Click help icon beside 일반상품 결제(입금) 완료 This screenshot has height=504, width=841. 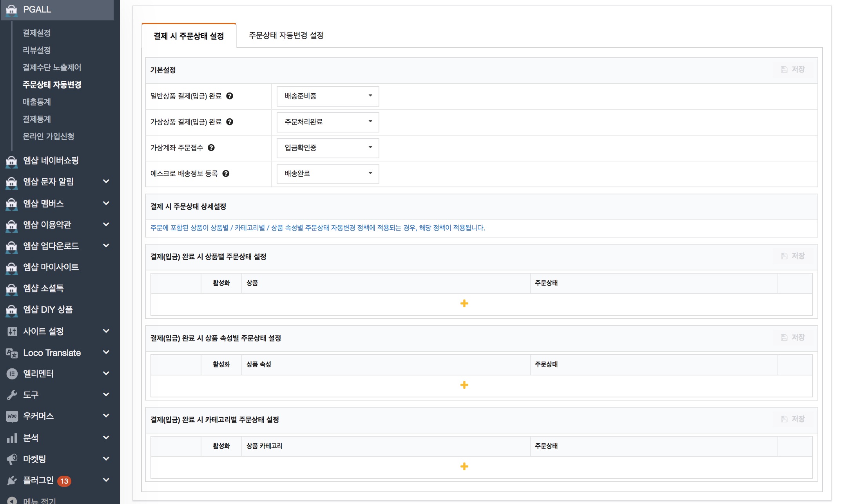[x=230, y=96]
